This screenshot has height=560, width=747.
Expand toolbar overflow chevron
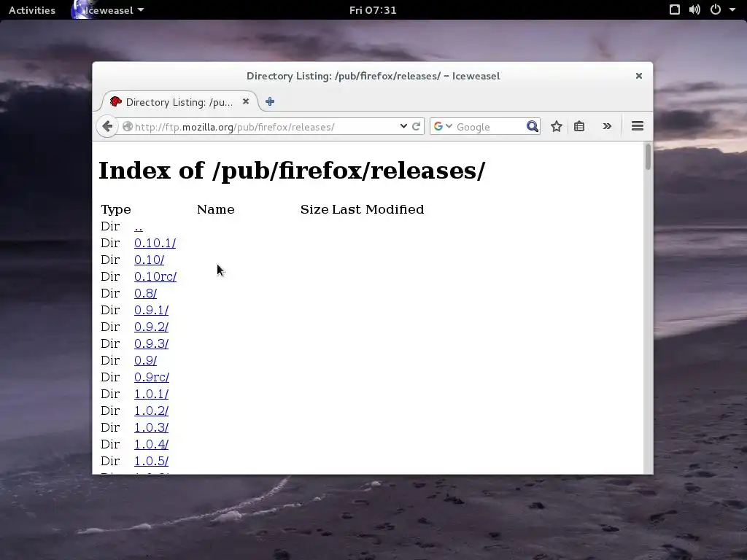tap(607, 126)
